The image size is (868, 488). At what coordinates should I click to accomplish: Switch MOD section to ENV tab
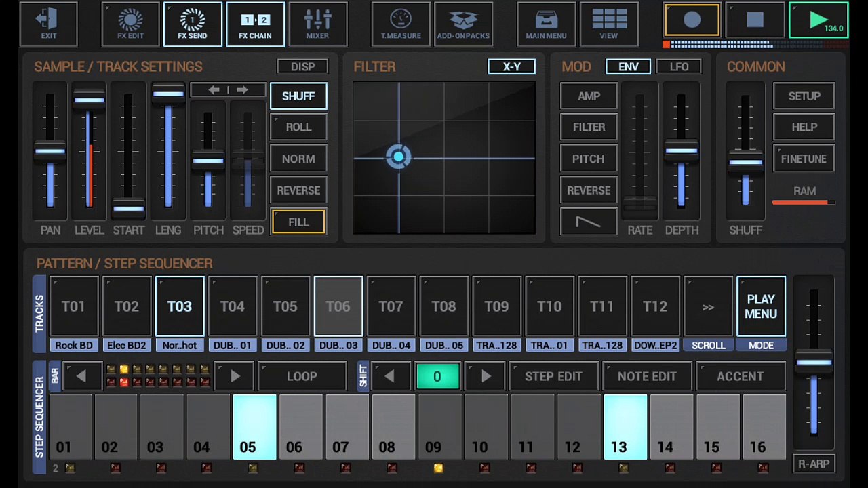628,66
